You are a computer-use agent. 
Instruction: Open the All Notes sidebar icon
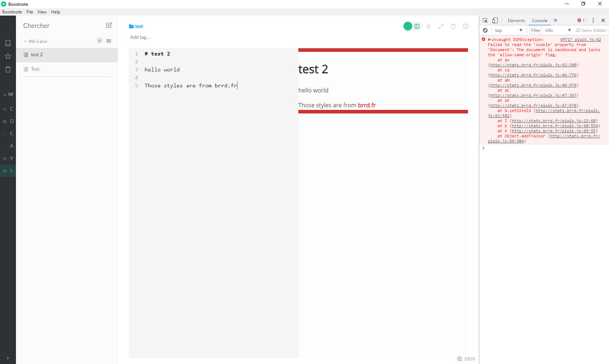8,43
